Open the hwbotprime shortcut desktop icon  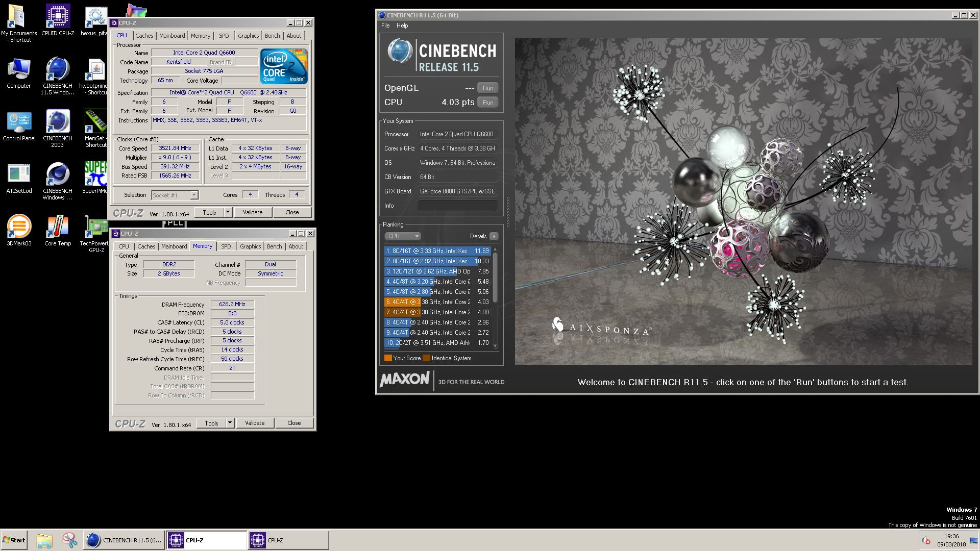94,77
